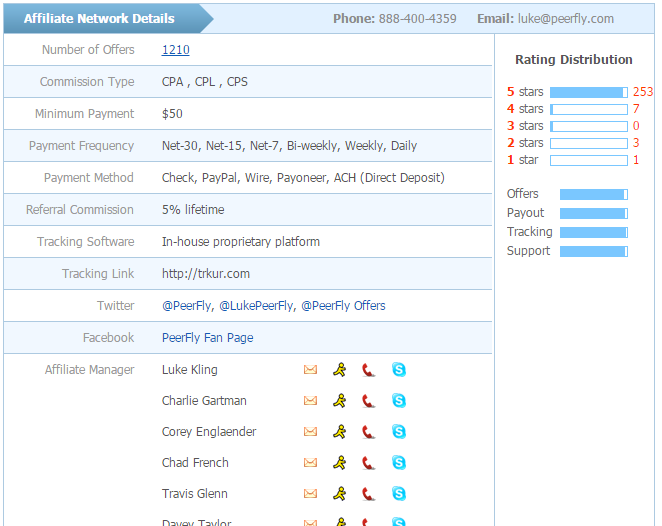Image resolution: width=662 pixels, height=526 pixels.
Task: Click the 253 five-star count
Action: coord(643,92)
